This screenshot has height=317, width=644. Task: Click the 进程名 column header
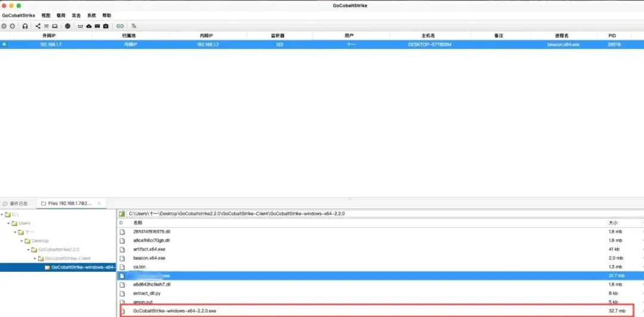tap(563, 36)
